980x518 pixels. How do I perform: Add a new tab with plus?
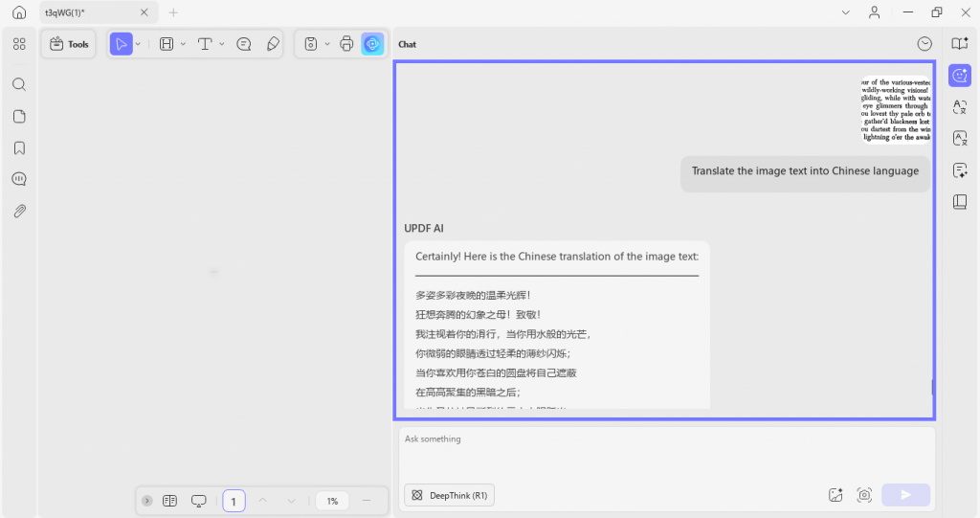173,12
